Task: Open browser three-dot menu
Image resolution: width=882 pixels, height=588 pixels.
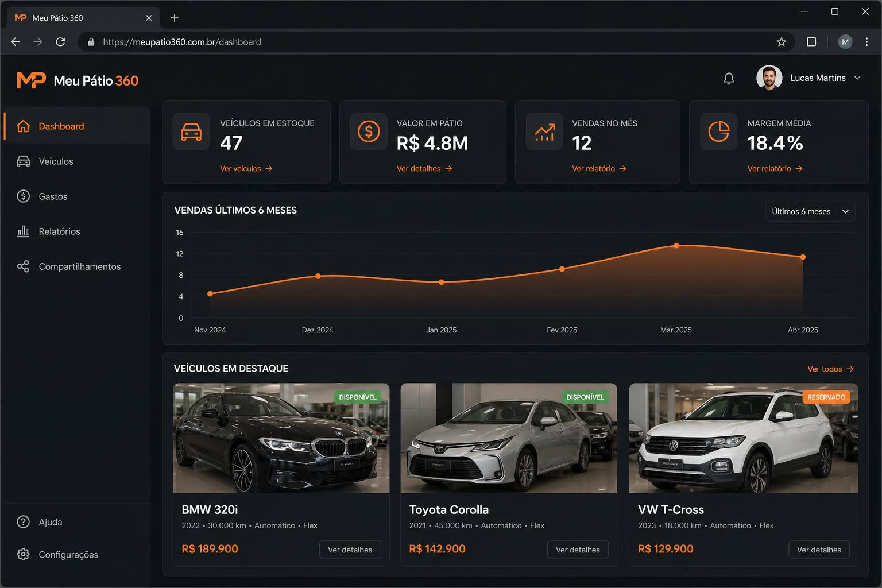Action: tap(866, 42)
